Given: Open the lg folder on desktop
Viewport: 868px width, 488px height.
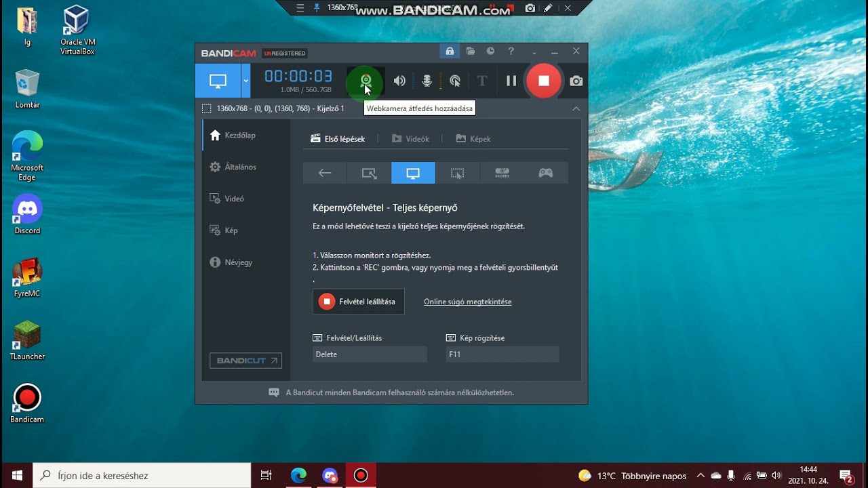Looking at the screenshot, I should click(x=27, y=27).
